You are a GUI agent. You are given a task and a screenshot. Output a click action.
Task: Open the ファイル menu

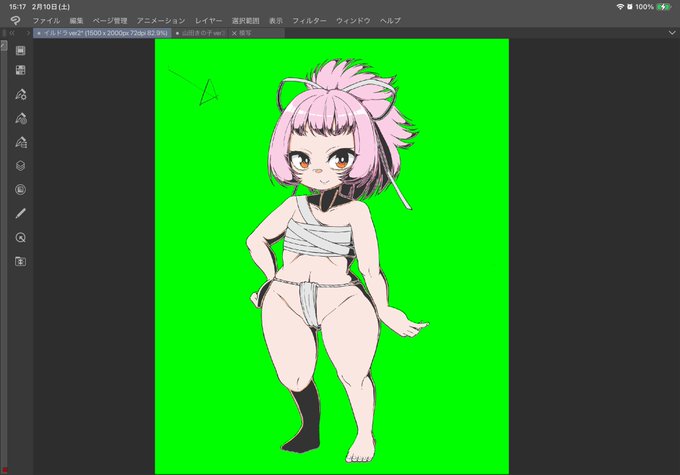coord(46,20)
